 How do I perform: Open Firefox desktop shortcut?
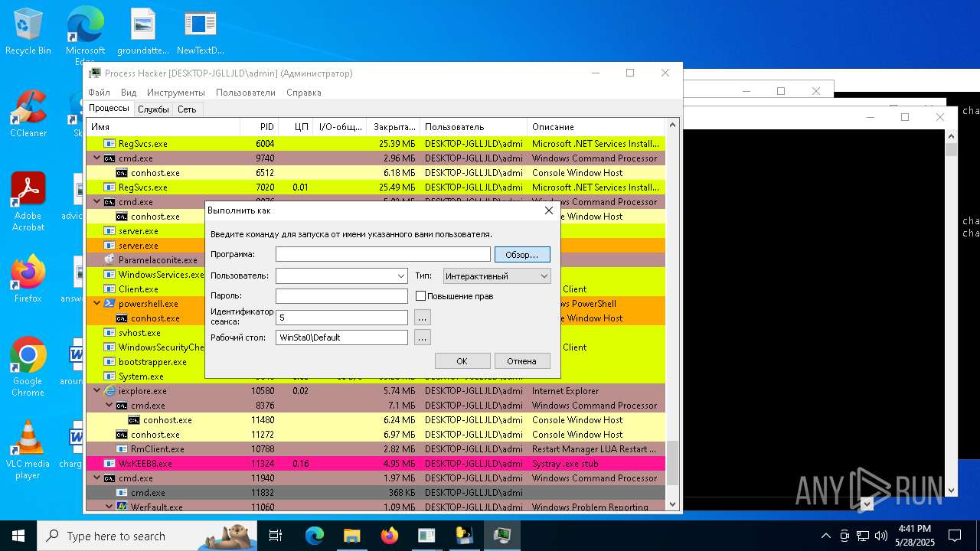click(28, 279)
